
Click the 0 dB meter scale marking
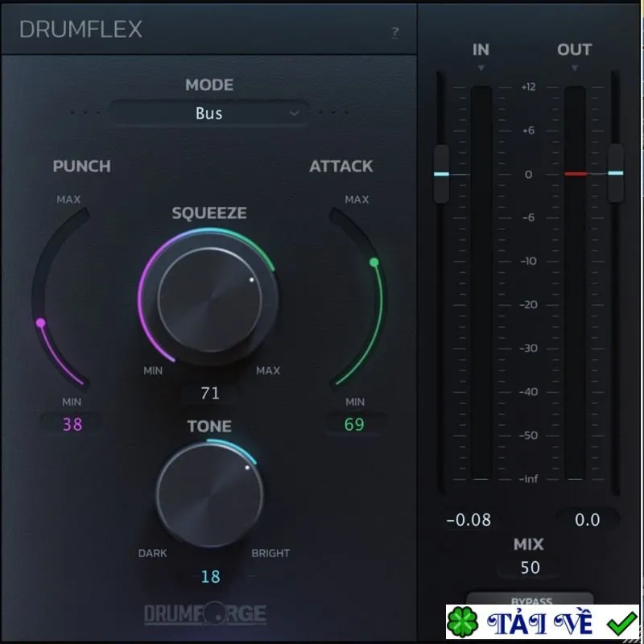pos(529,175)
